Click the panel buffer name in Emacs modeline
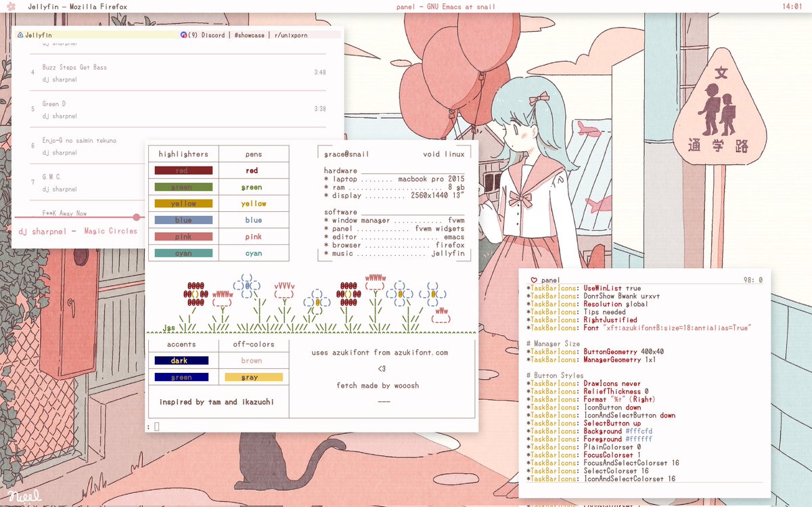The width and height of the screenshot is (812, 507). 551,280
